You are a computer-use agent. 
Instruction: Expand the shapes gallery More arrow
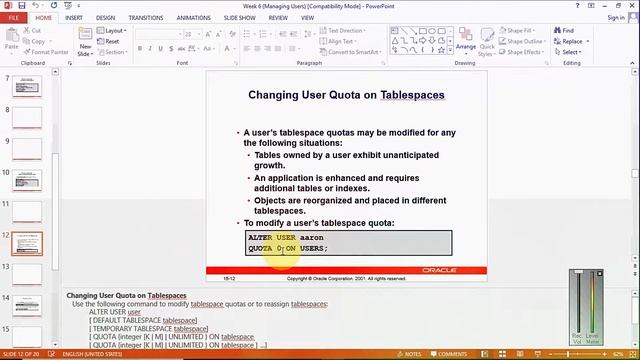click(x=450, y=50)
